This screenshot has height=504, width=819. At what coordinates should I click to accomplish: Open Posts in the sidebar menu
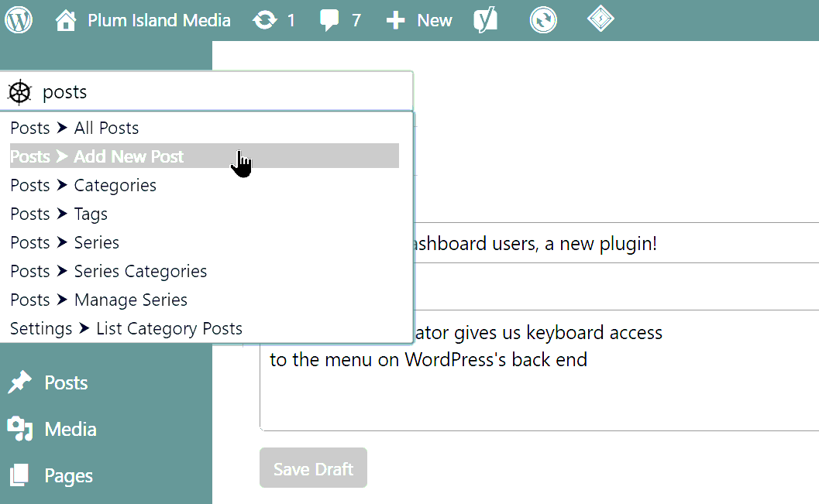(66, 383)
